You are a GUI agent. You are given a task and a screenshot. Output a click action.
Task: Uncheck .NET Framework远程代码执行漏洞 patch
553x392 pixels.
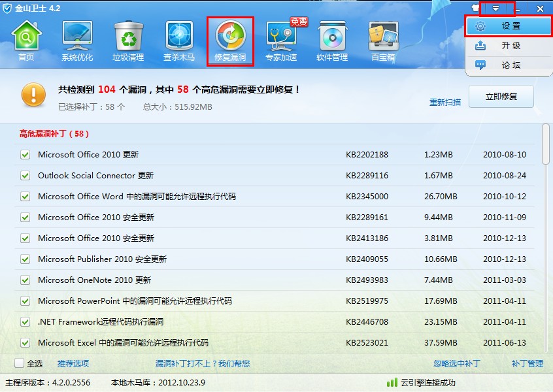[25, 322]
